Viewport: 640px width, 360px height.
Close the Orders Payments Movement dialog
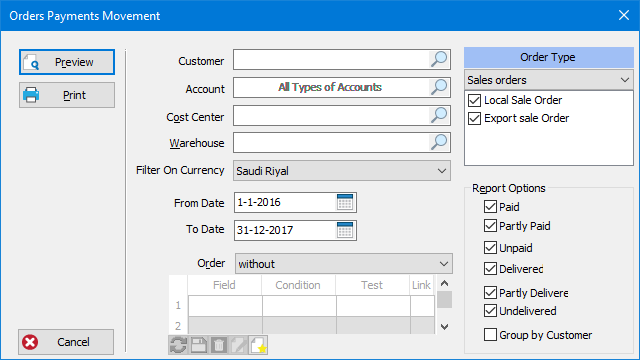(x=624, y=16)
